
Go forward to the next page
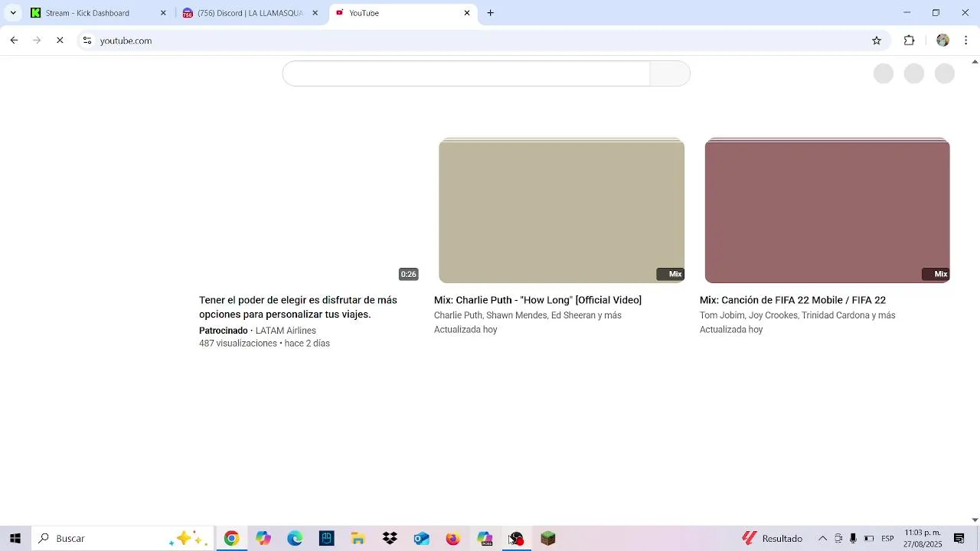[37, 41]
